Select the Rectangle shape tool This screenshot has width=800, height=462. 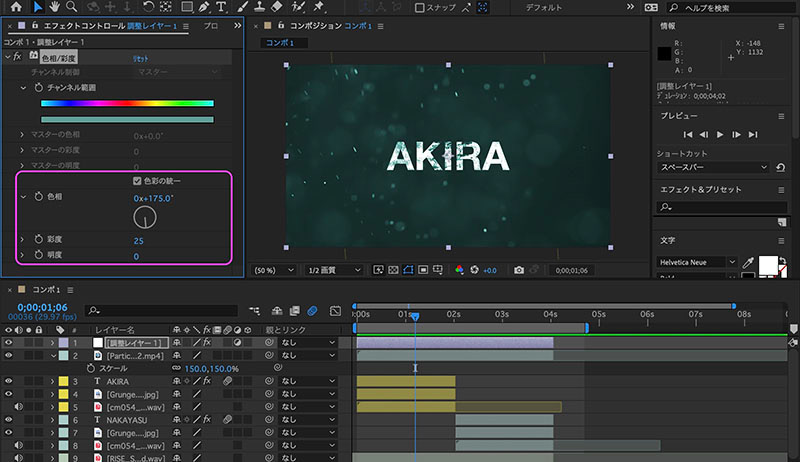click(187, 7)
